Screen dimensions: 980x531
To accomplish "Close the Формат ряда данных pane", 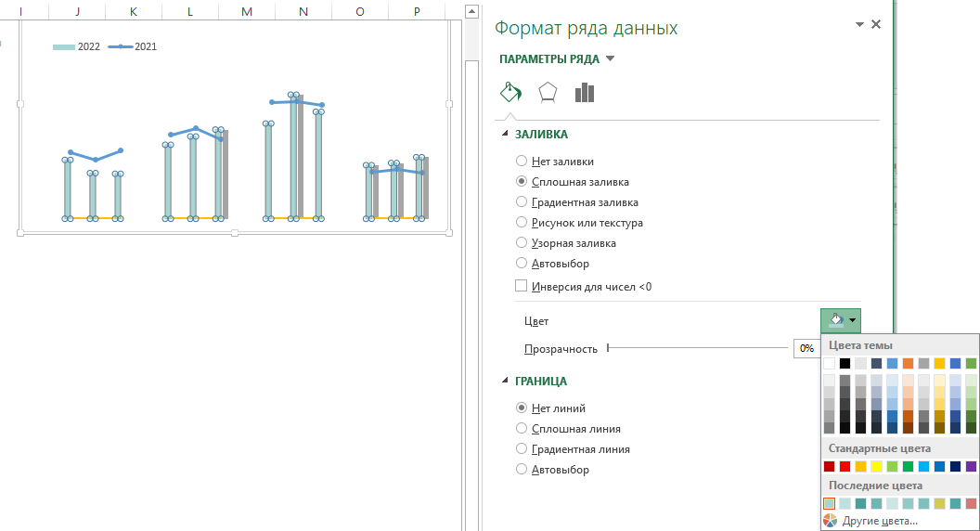I will tap(876, 25).
